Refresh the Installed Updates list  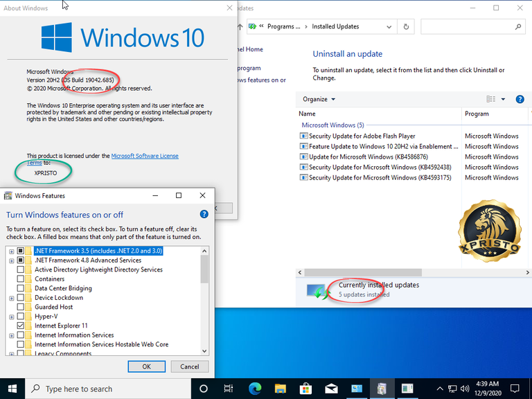(x=406, y=26)
